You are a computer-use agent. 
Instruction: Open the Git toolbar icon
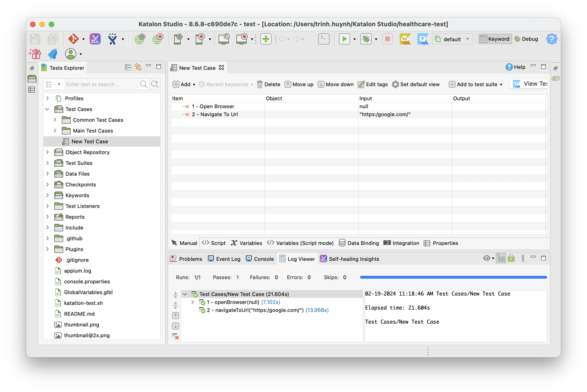tap(74, 39)
